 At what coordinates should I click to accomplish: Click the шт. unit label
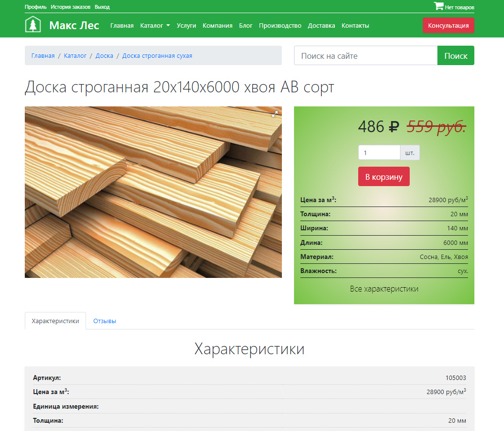pos(410,153)
